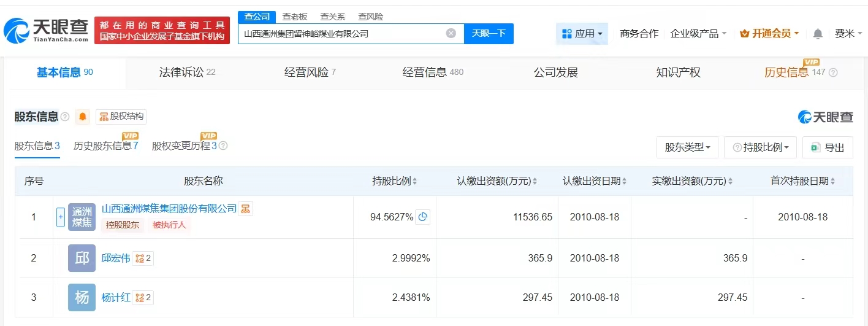Viewport: 868px width, 326px height.
Task: Click help icon next to 股东信息 heading
Action: tap(65, 117)
